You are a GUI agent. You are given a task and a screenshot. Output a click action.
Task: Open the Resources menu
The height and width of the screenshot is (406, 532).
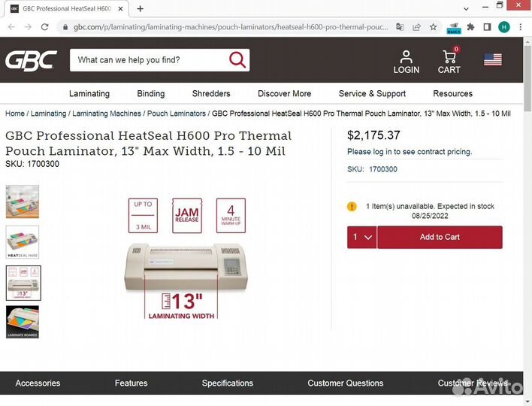(452, 93)
